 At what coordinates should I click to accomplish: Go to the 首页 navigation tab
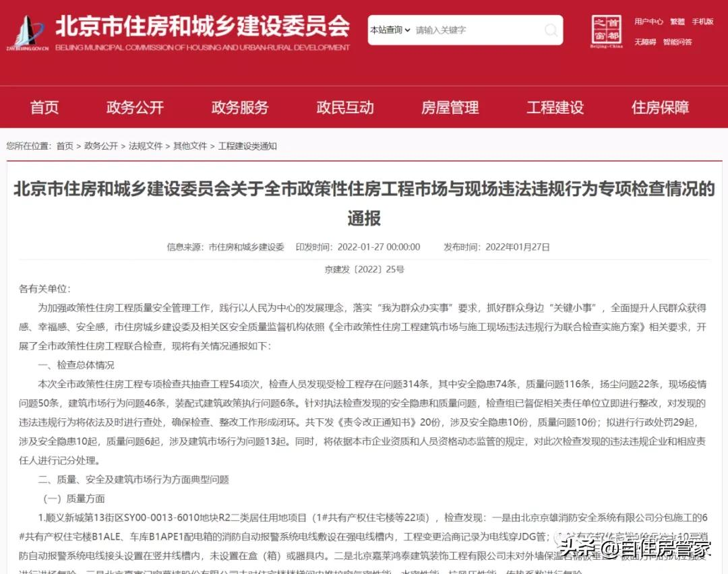[44, 107]
